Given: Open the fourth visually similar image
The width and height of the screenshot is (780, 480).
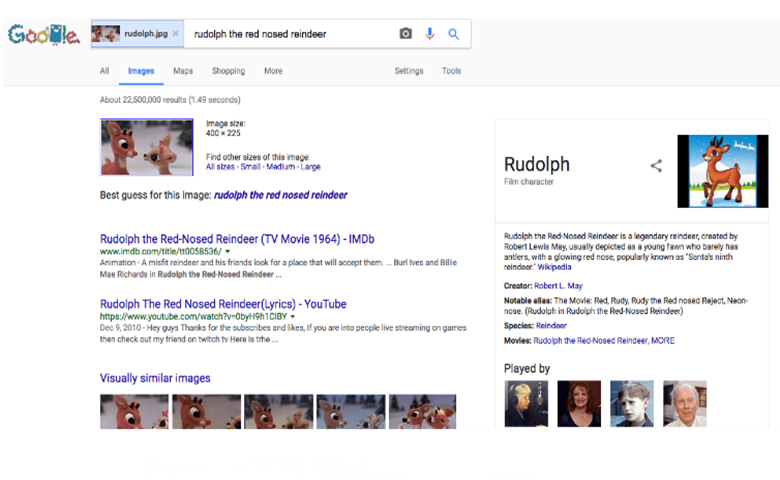Looking at the screenshot, I should click(351, 411).
